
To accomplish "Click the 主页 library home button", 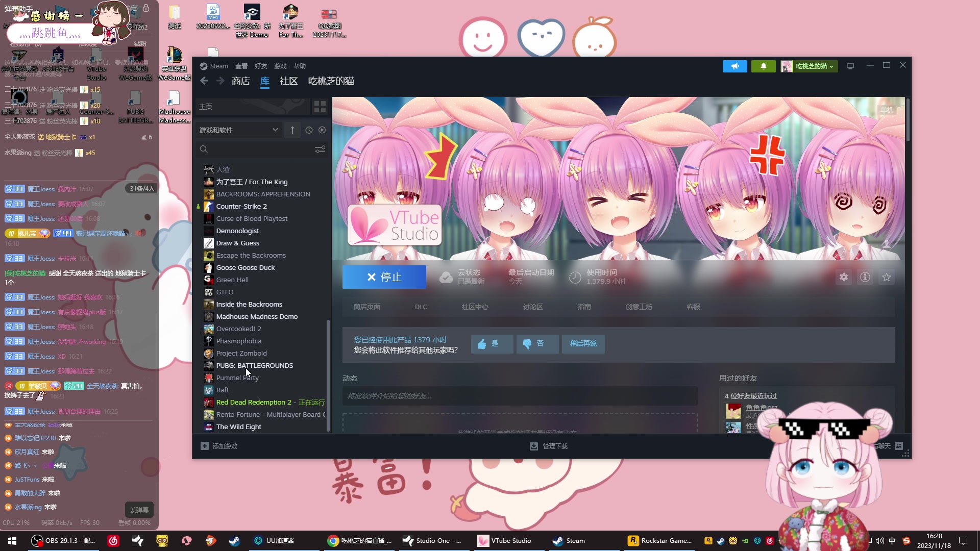I will [253, 107].
